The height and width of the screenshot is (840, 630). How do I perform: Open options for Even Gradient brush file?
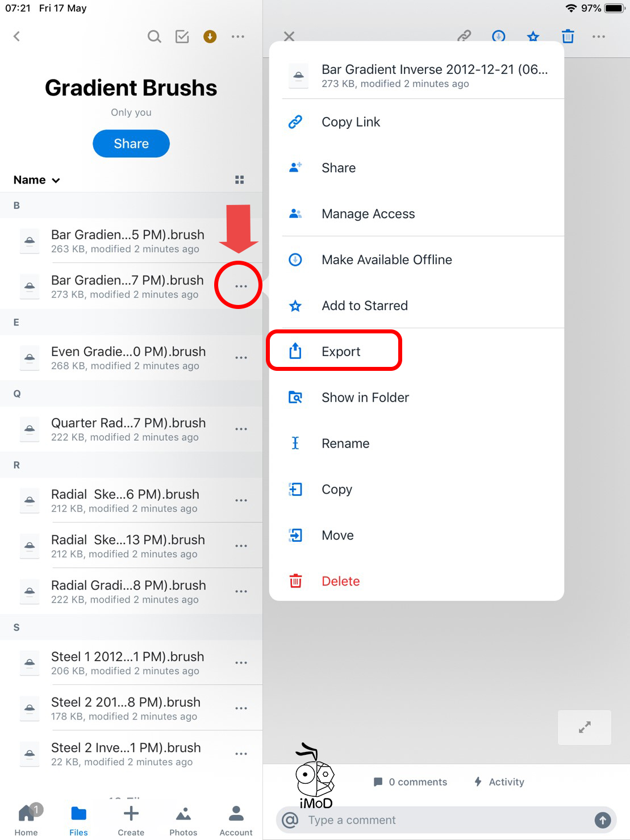[x=241, y=358]
